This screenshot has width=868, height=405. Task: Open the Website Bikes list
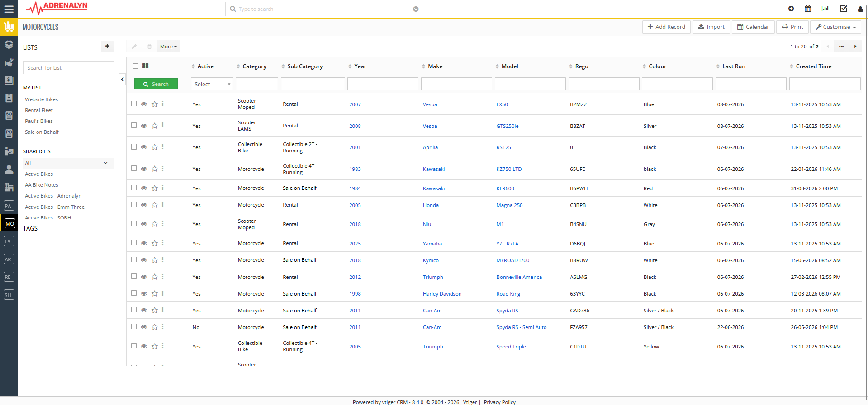click(42, 99)
